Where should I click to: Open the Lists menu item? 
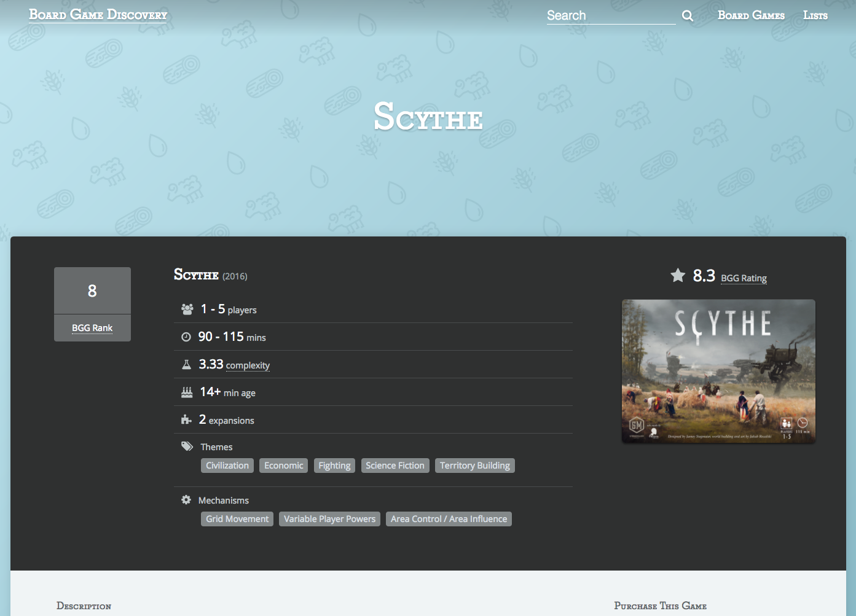[x=815, y=15]
